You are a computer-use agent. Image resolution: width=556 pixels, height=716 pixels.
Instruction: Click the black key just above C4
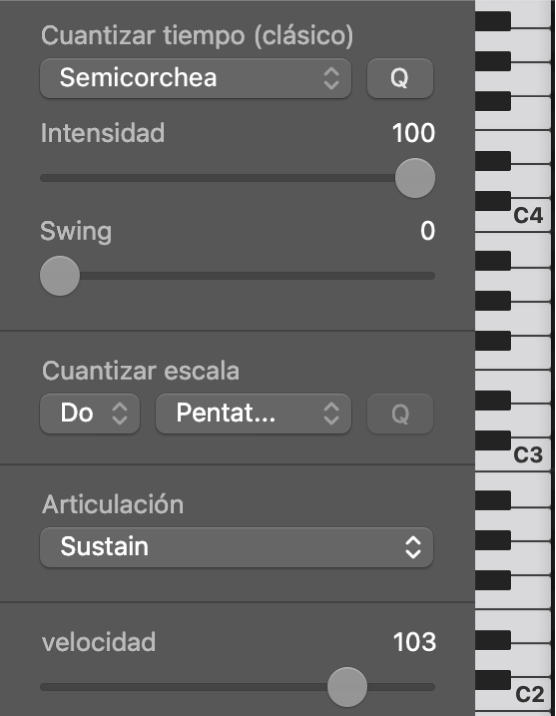[x=493, y=201]
